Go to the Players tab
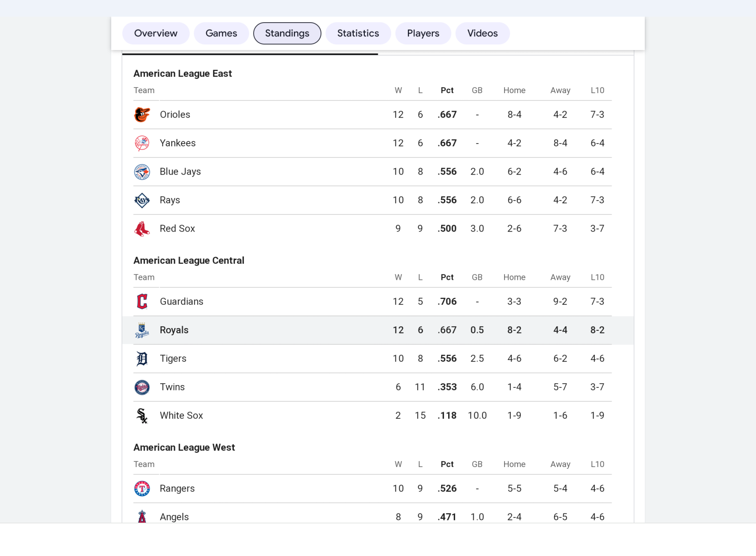756x556 pixels. click(423, 33)
